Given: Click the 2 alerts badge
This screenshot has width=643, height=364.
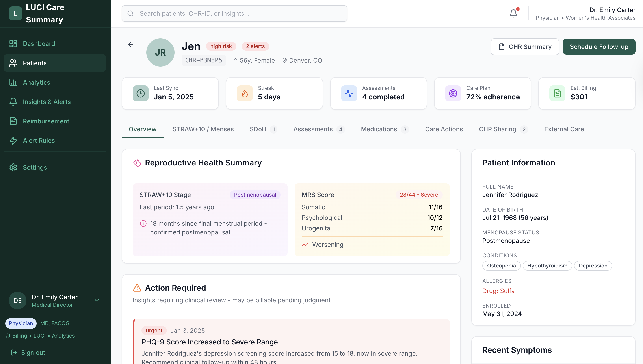Looking at the screenshot, I should click(x=255, y=46).
